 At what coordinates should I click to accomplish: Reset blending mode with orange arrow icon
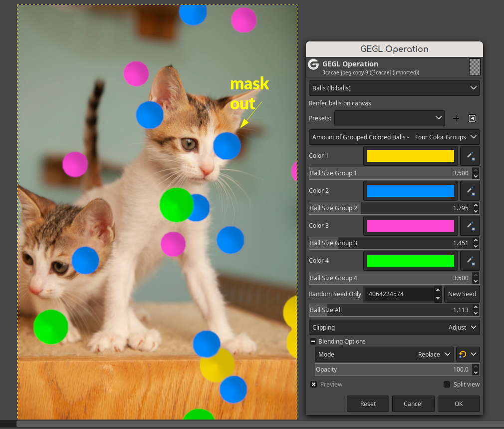tap(463, 355)
